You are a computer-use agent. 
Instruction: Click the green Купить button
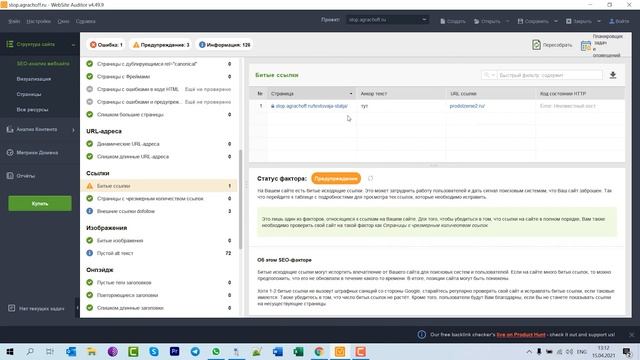(40, 203)
